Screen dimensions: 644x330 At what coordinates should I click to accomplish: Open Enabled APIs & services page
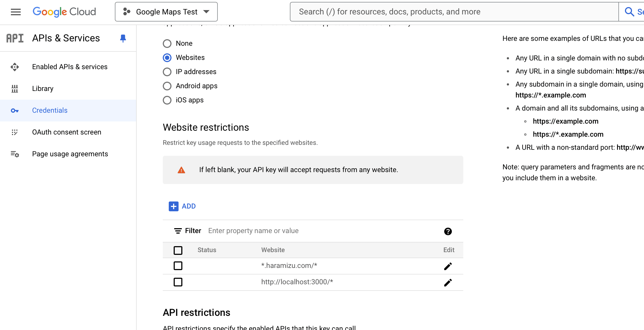point(70,67)
